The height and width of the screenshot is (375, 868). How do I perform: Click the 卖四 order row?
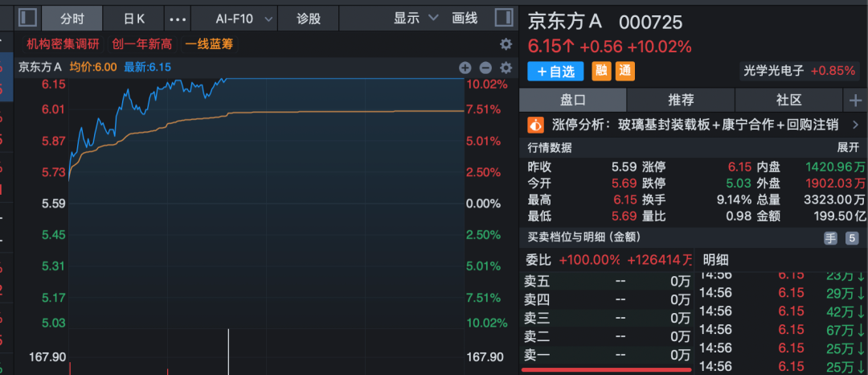(608, 300)
